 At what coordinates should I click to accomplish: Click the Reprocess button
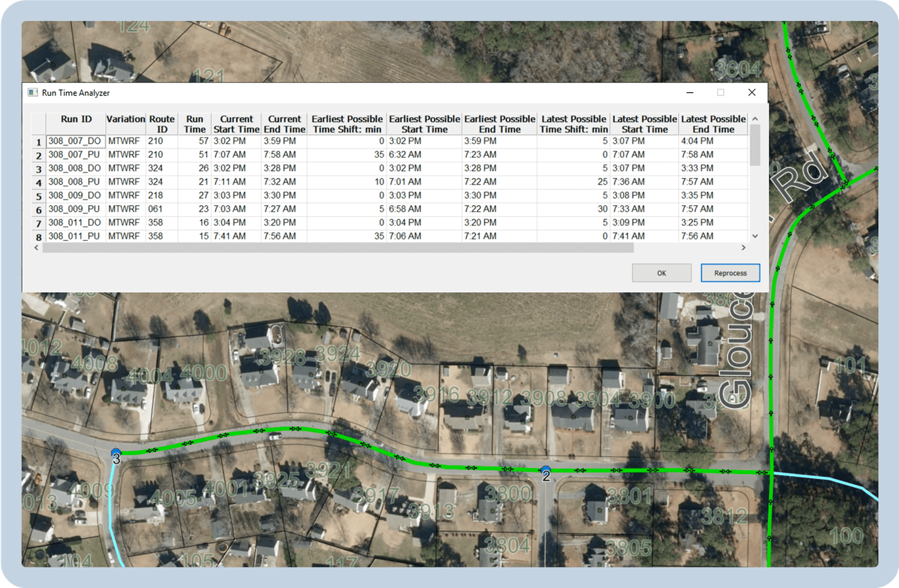coord(730,273)
